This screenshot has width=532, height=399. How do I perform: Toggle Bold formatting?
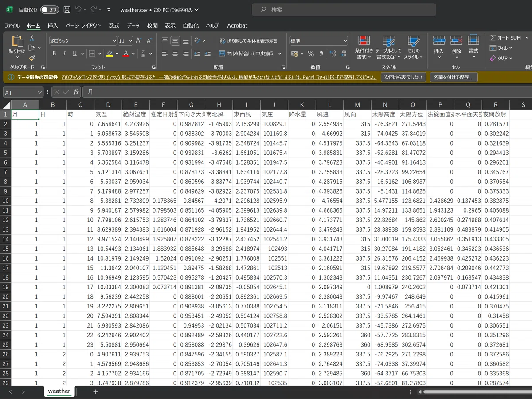coord(54,54)
